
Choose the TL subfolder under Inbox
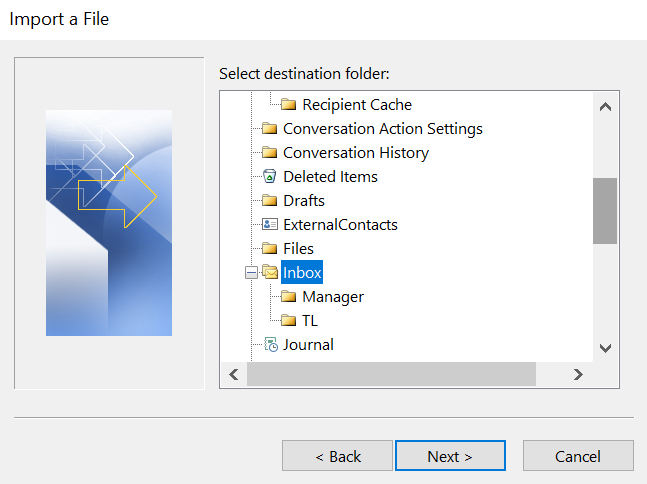tap(309, 321)
